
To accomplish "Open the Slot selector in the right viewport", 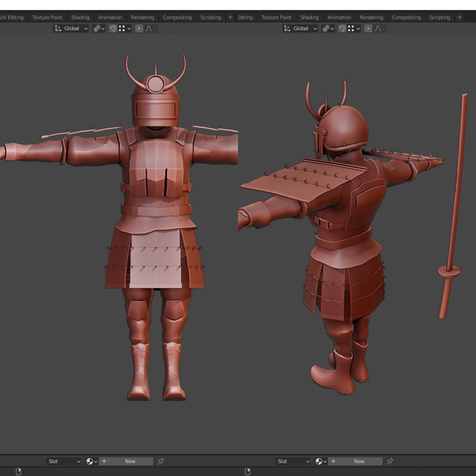I will click(293, 461).
